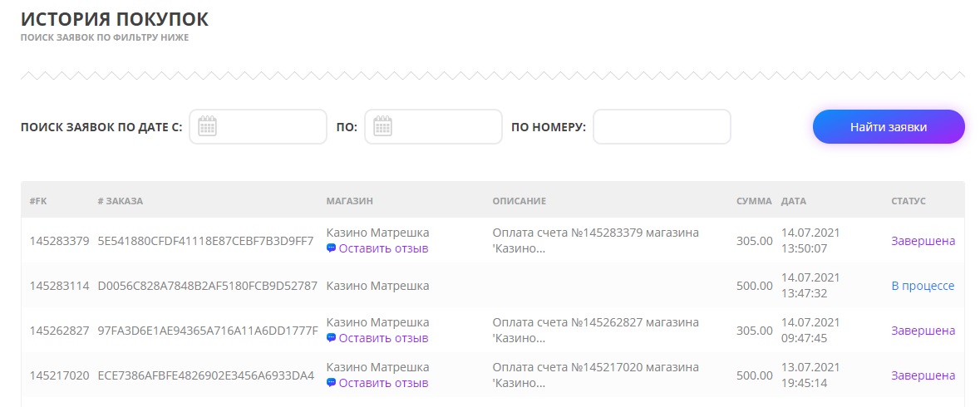
Task: Click the 'ДАТА' column header
Action: click(x=793, y=201)
